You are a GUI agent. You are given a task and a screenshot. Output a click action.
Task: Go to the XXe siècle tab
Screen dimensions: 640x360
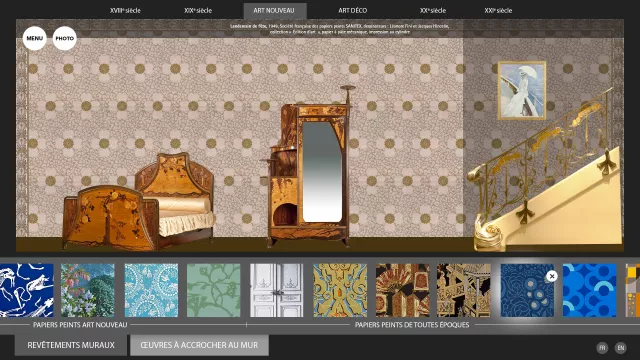click(433, 11)
